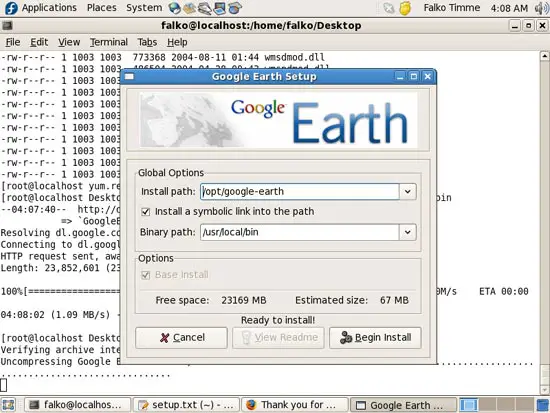Click the View Readme button
Image resolution: width=550 pixels, height=413 pixels.
(278, 338)
